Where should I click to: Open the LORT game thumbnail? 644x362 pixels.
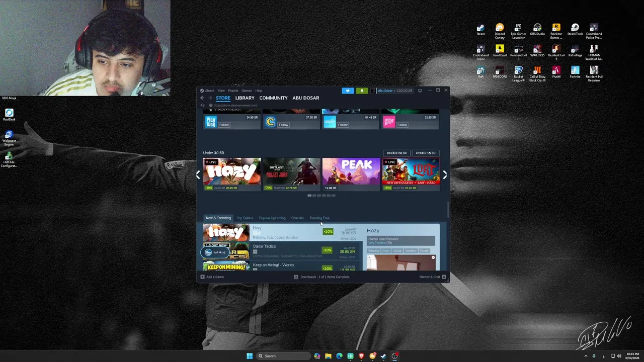tap(411, 174)
